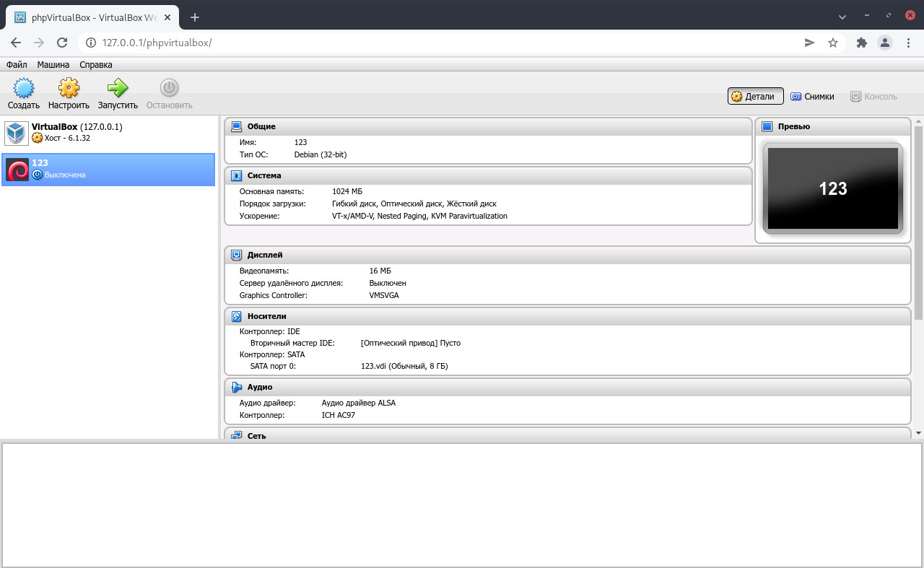This screenshot has height=568, width=924.
Task: Click the share/send arrow in address bar
Action: tap(809, 43)
